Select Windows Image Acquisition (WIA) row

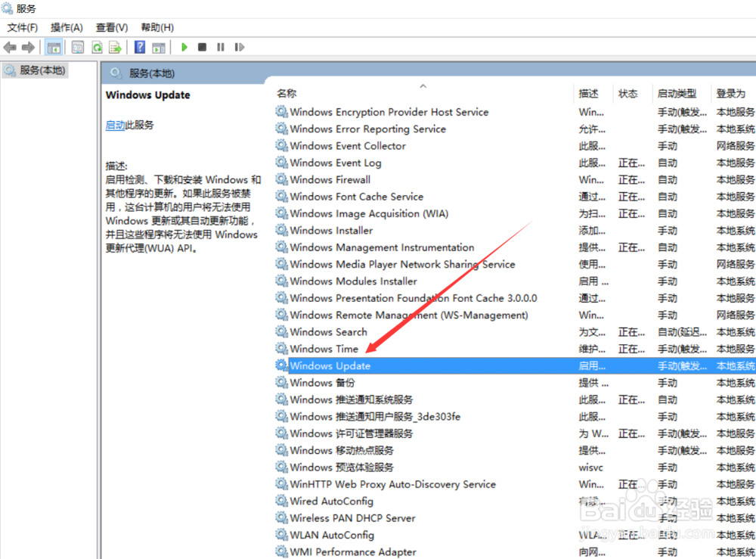[x=515, y=213]
